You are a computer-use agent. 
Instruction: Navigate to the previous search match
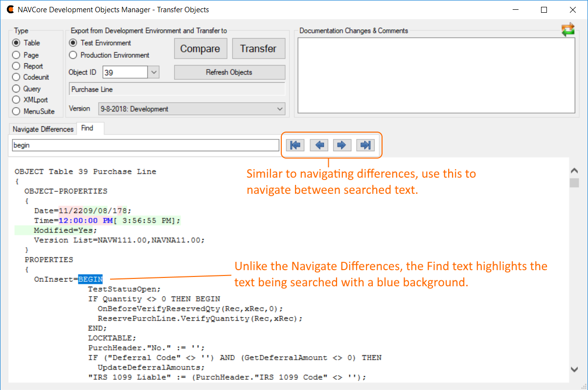318,145
